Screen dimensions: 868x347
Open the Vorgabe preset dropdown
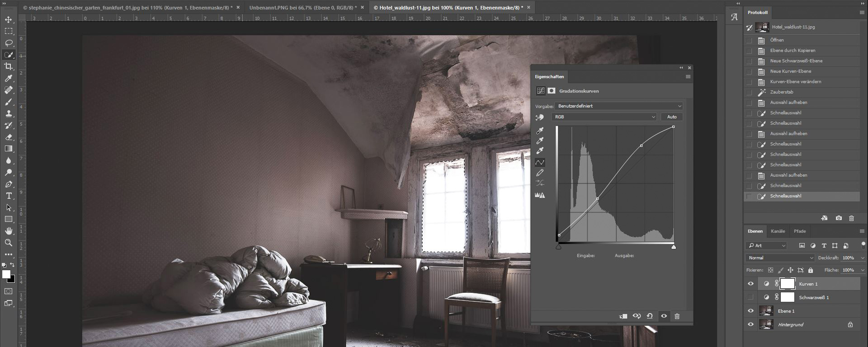[619, 106]
